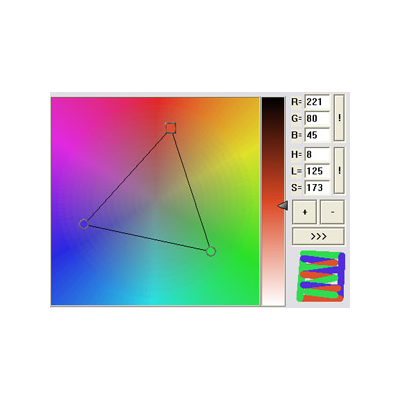400x400 pixels.
Task: Pick the black top of lightness bar
Action: (273, 103)
